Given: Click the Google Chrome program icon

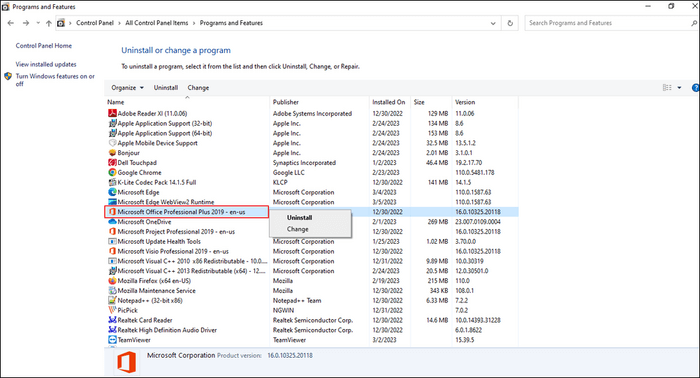Looking at the screenshot, I should pyautogui.click(x=112, y=172).
